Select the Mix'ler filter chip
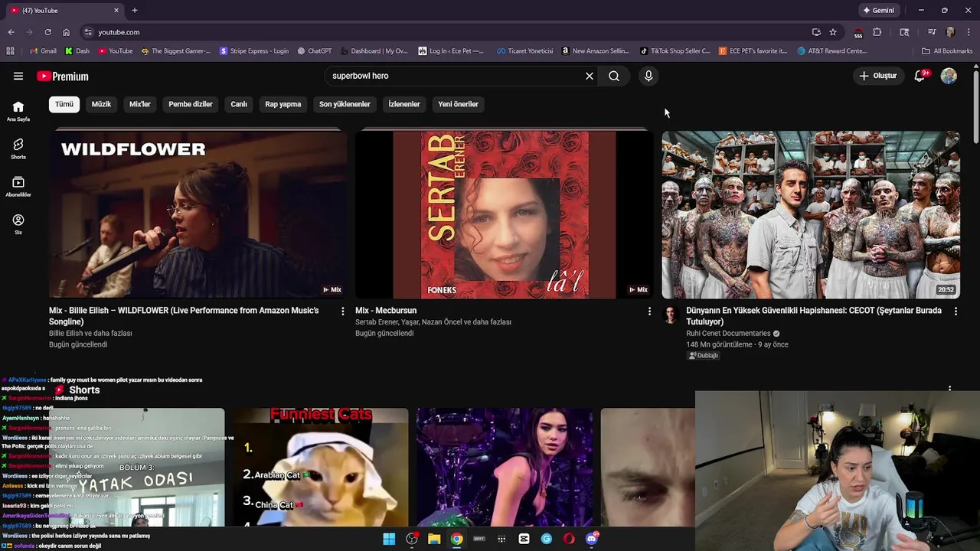This screenshot has height=551, width=980. tap(140, 104)
